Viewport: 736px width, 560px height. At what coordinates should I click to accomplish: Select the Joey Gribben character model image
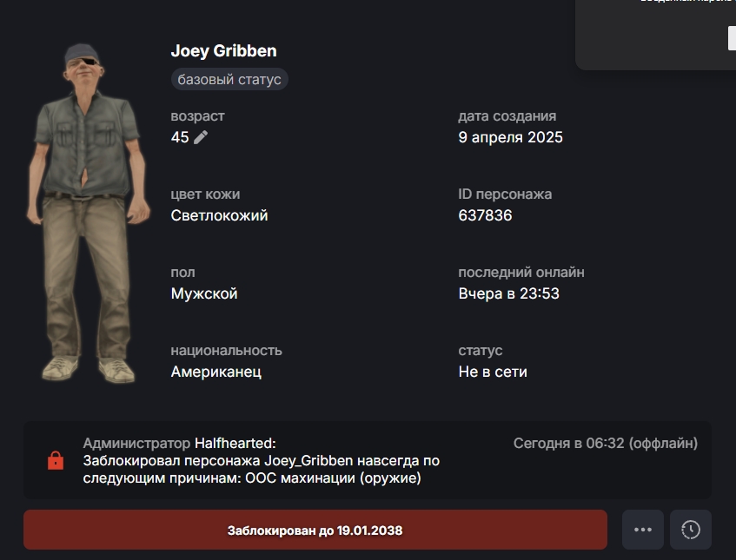88,214
